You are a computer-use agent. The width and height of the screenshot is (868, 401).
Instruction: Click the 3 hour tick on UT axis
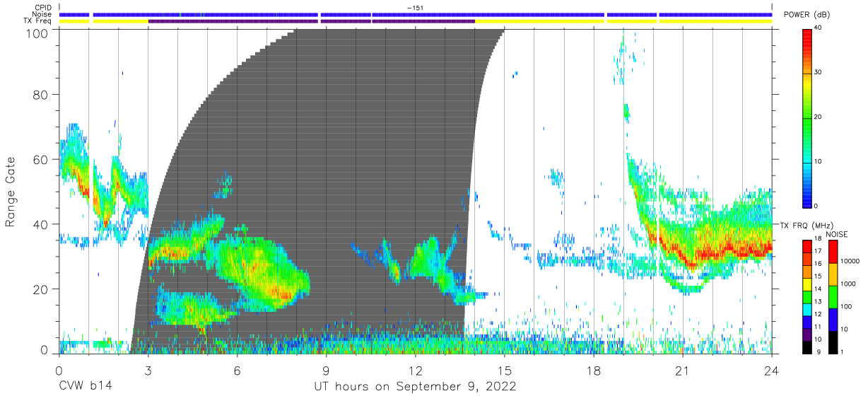[x=148, y=371]
